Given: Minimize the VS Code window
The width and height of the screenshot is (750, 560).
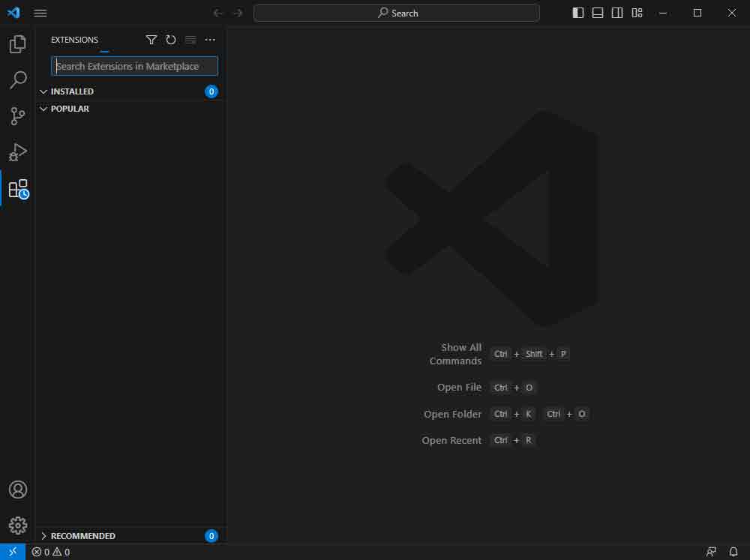Looking at the screenshot, I should (x=663, y=13).
